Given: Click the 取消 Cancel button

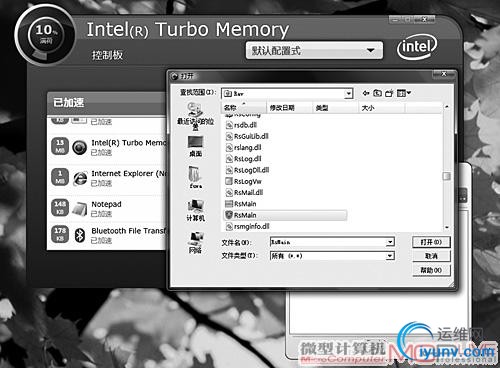Looking at the screenshot, I should tap(431, 256).
